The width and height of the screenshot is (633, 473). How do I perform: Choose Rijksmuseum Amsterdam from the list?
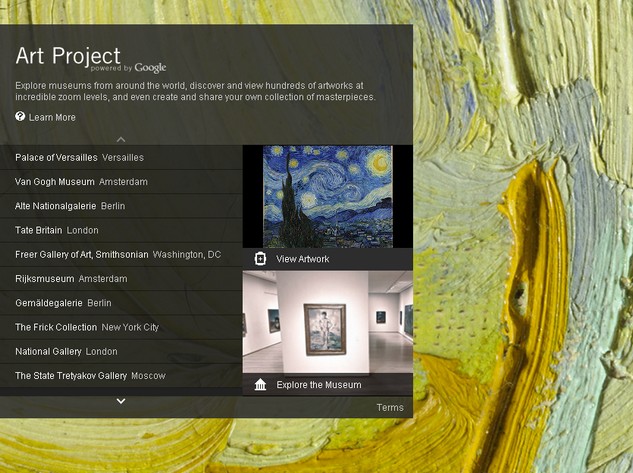[121, 278]
